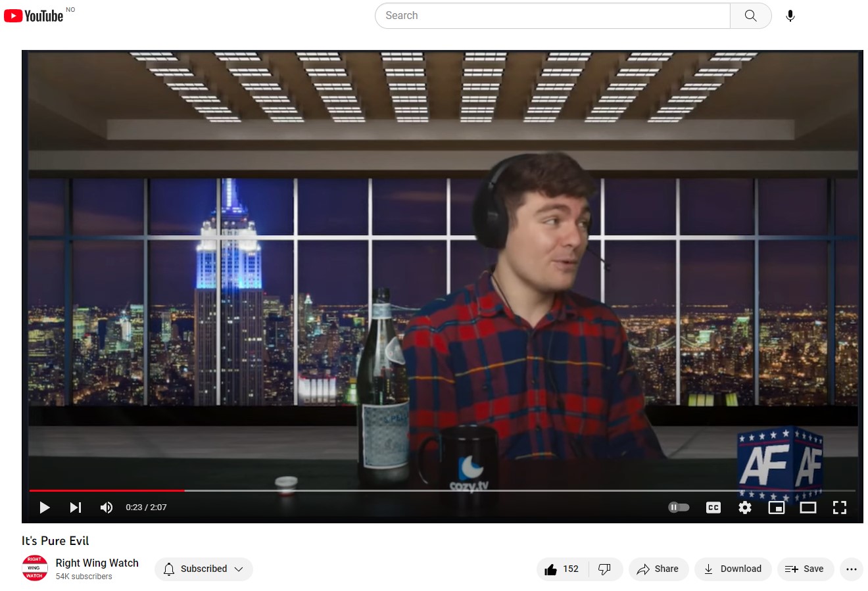868x591 pixels.
Task: Play the video using the play button
Action: [x=45, y=508]
